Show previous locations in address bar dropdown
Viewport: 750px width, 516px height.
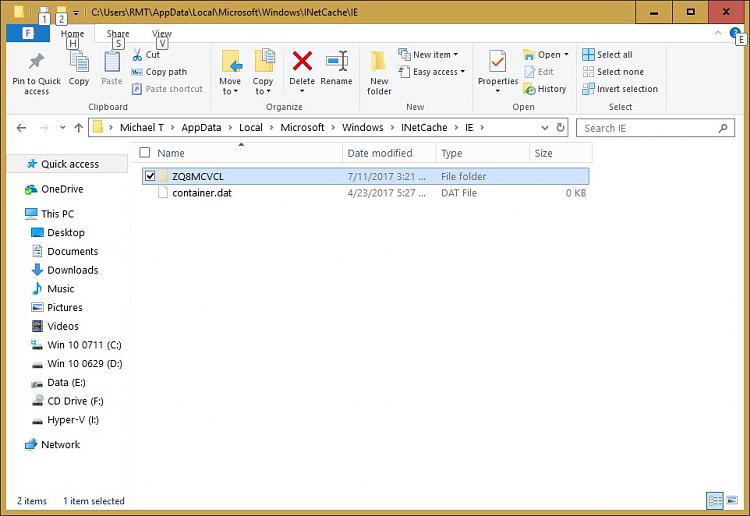[x=545, y=128]
